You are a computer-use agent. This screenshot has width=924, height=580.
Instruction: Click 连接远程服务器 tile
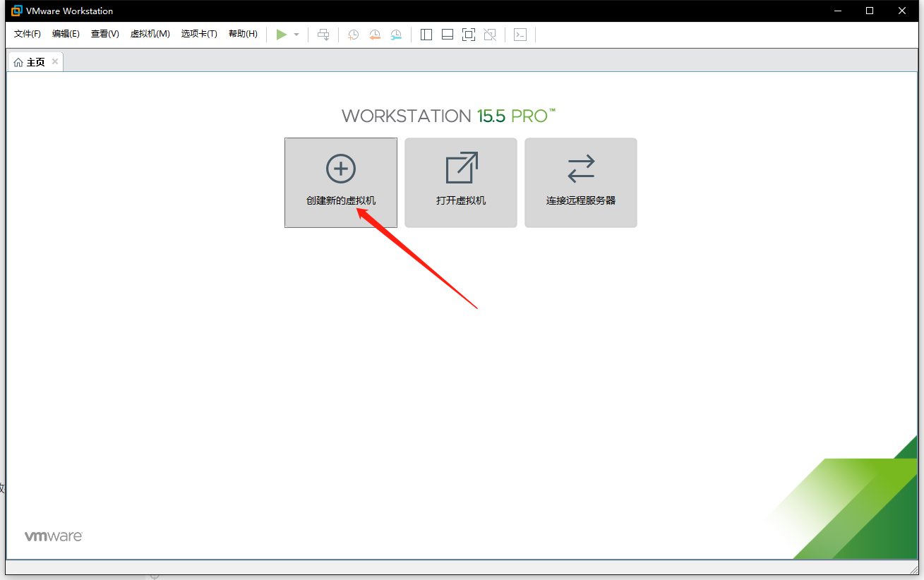tap(581, 183)
